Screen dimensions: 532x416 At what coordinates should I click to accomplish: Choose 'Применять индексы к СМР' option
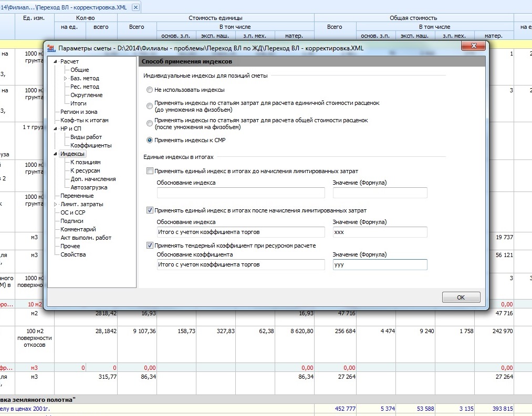click(x=150, y=140)
